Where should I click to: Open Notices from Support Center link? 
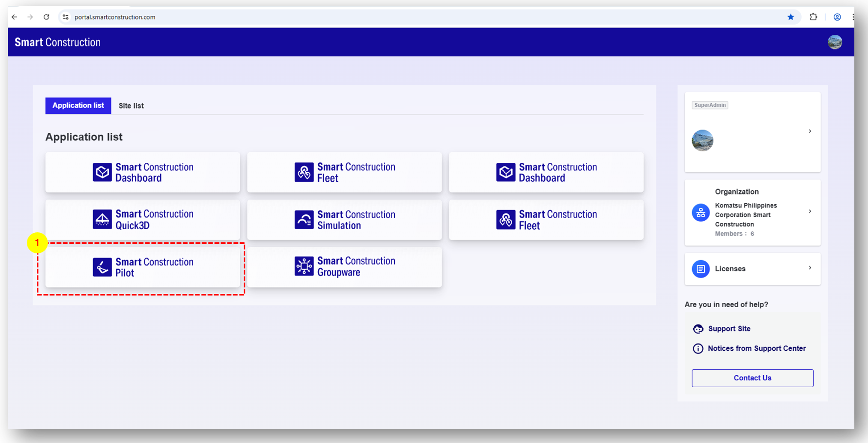pyautogui.click(x=756, y=349)
